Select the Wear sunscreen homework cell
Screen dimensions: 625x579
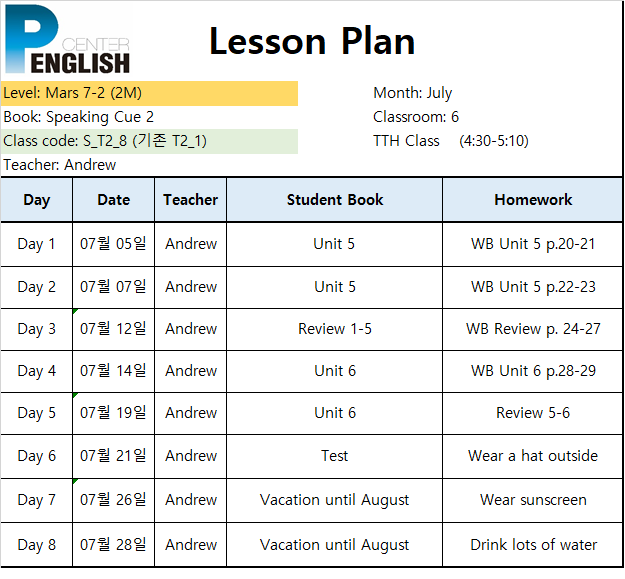(x=533, y=500)
